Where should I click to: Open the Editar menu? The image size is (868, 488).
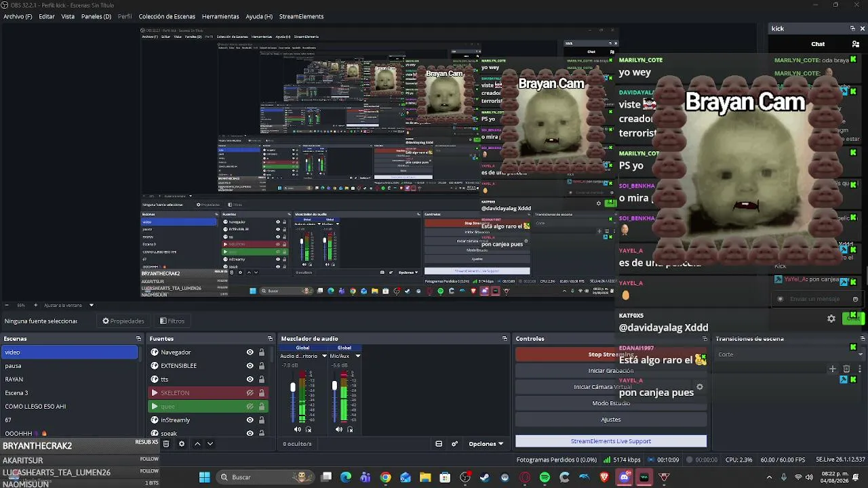(47, 16)
